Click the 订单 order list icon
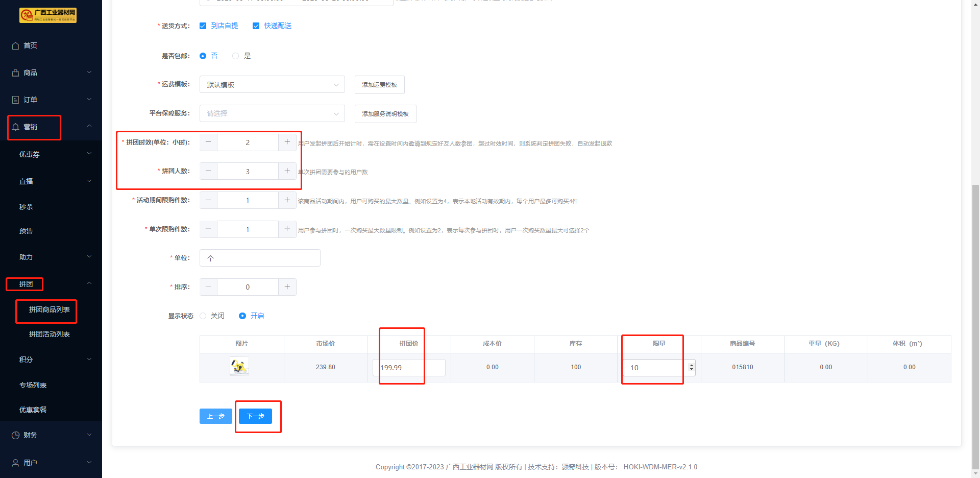The height and width of the screenshot is (478, 980). coord(15,100)
